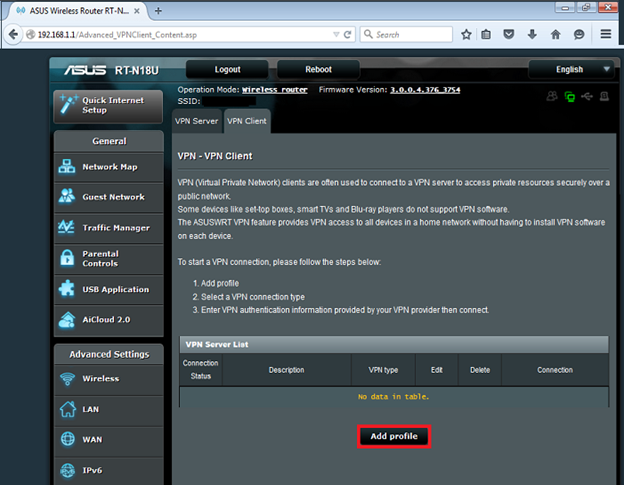
Task: Click the USB device status icon
Action: point(587,96)
